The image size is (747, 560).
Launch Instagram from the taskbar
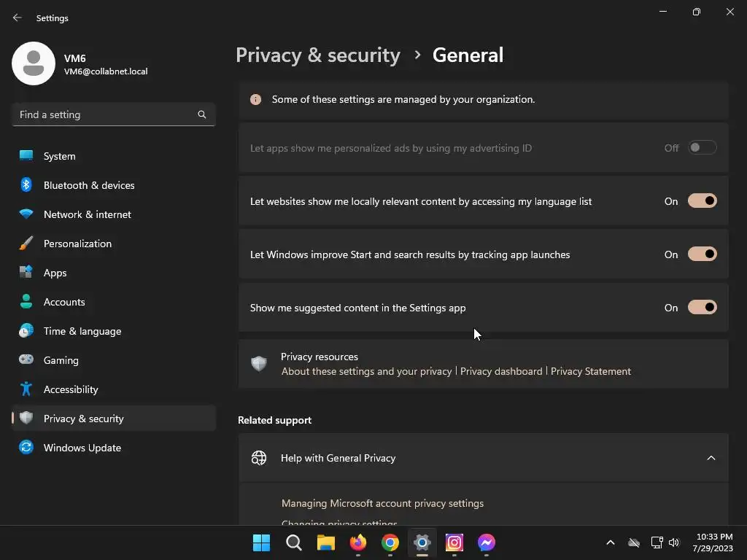454,542
